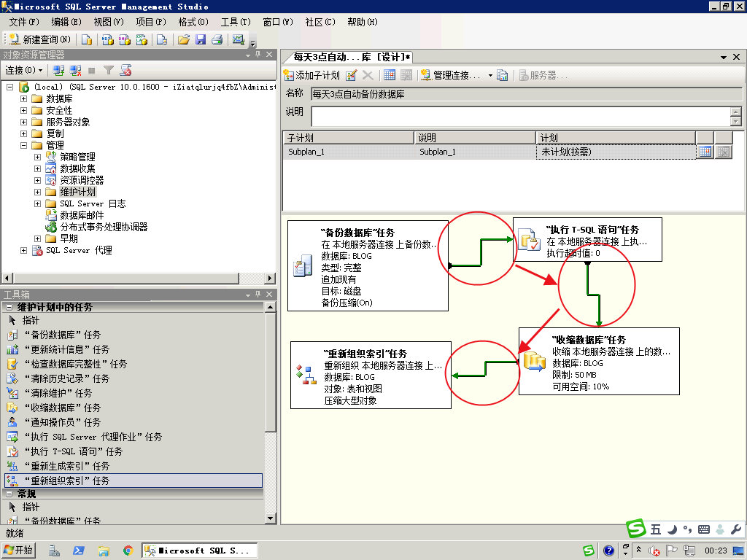747x560 pixels.
Task: Click the Subplan Properties edit icon
Action: coord(351,75)
